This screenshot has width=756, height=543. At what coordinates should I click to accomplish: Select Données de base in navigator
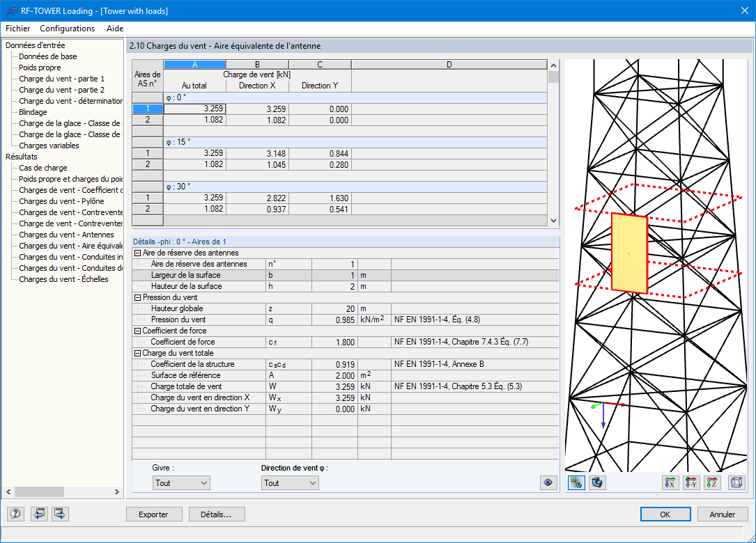coord(48,56)
